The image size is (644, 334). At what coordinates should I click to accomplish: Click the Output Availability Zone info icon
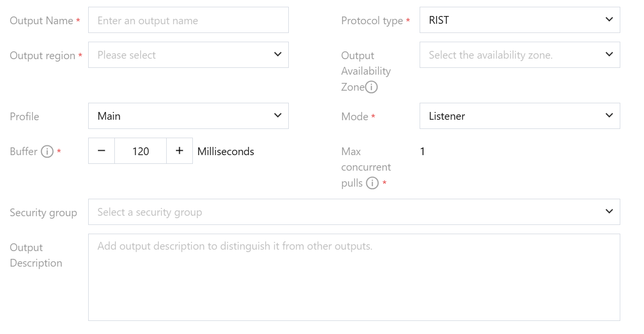coord(371,87)
